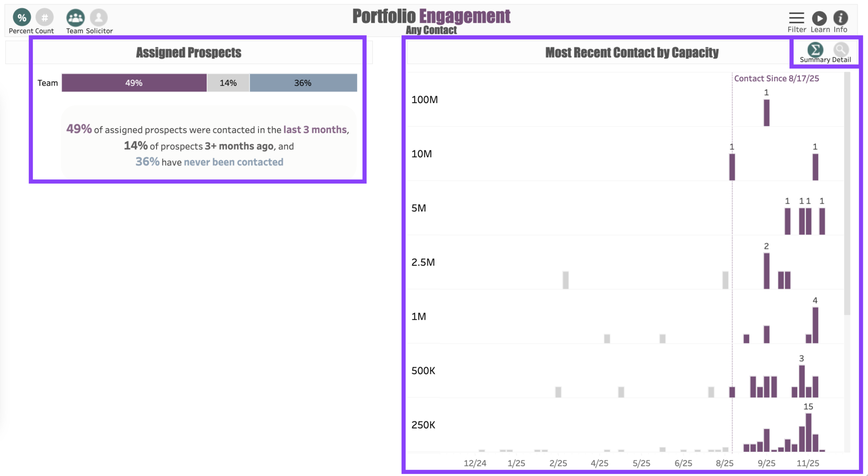The image size is (868, 476).
Task: Click the Learn play icon
Action: [819, 18]
